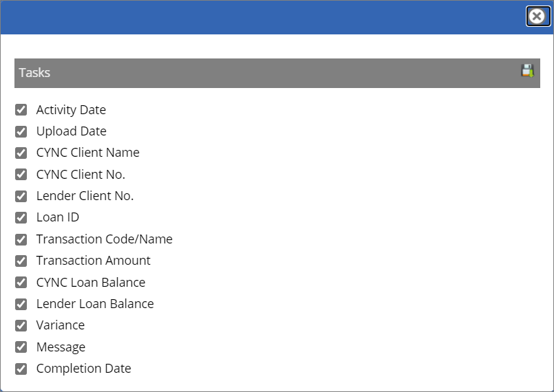Click the 'Lender Loan Balance' label text
This screenshot has height=392, width=554.
click(95, 304)
